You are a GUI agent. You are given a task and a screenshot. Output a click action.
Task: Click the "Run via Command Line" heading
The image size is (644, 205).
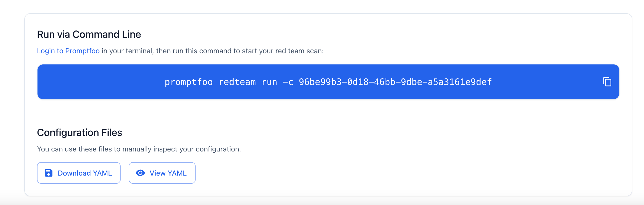pyautogui.click(x=89, y=34)
